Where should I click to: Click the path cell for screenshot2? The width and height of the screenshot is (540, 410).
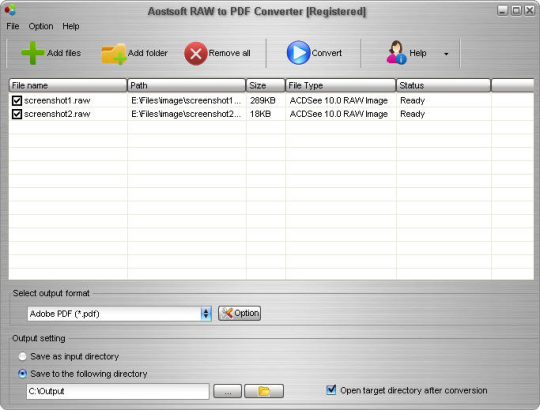tap(186, 114)
